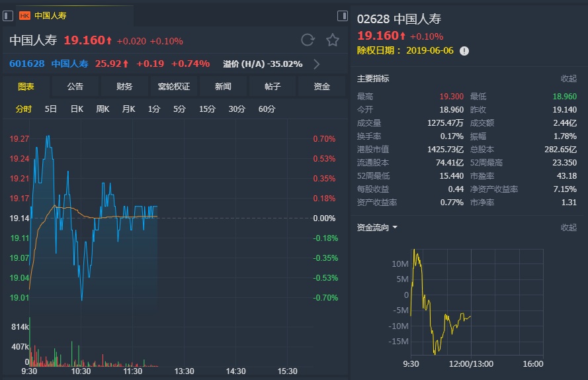This screenshot has width=588, height=380.
Task: Add 中国人寿 to favorites with star
Action: click(333, 40)
